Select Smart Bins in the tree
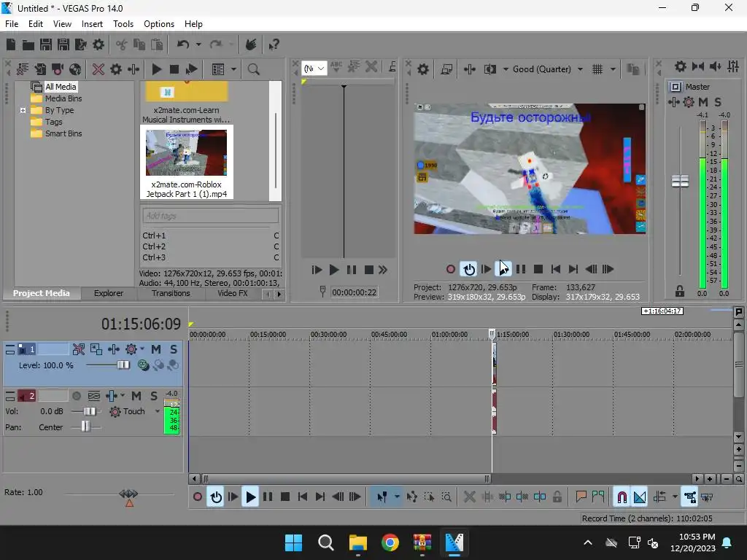The width and height of the screenshot is (747, 560). point(63,134)
